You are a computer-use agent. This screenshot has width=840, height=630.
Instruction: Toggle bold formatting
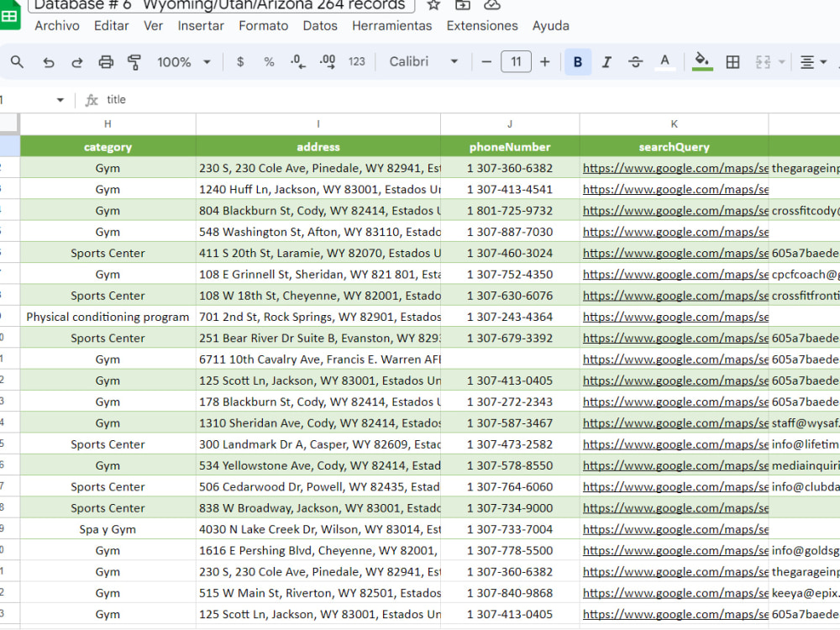(578, 62)
